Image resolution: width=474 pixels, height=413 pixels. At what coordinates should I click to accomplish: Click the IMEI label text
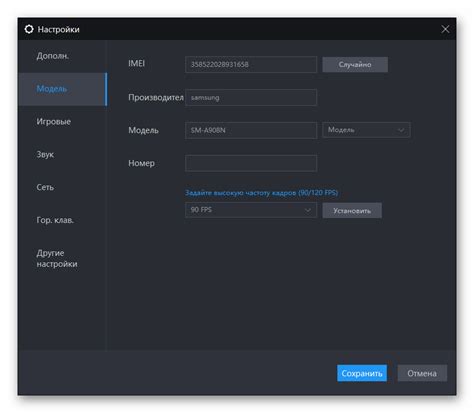(x=136, y=63)
